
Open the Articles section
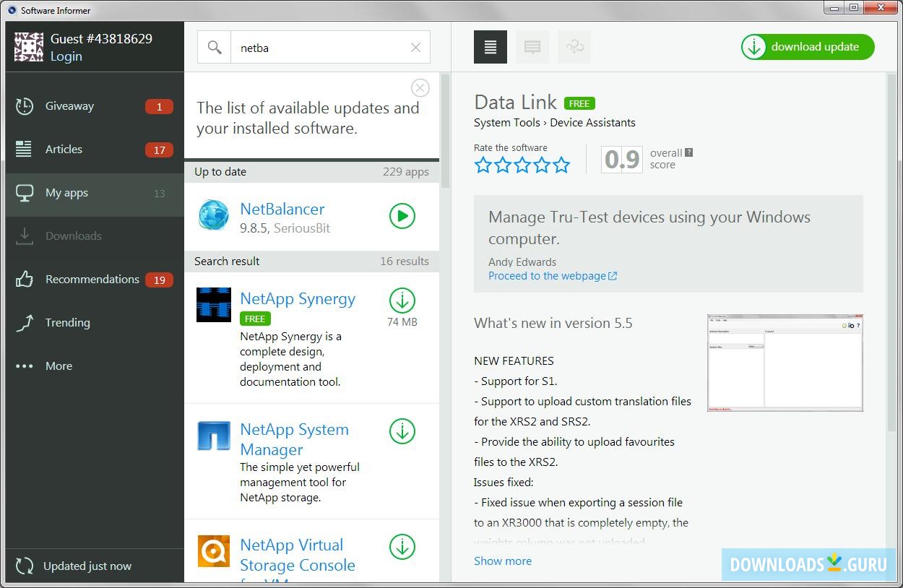click(x=64, y=150)
